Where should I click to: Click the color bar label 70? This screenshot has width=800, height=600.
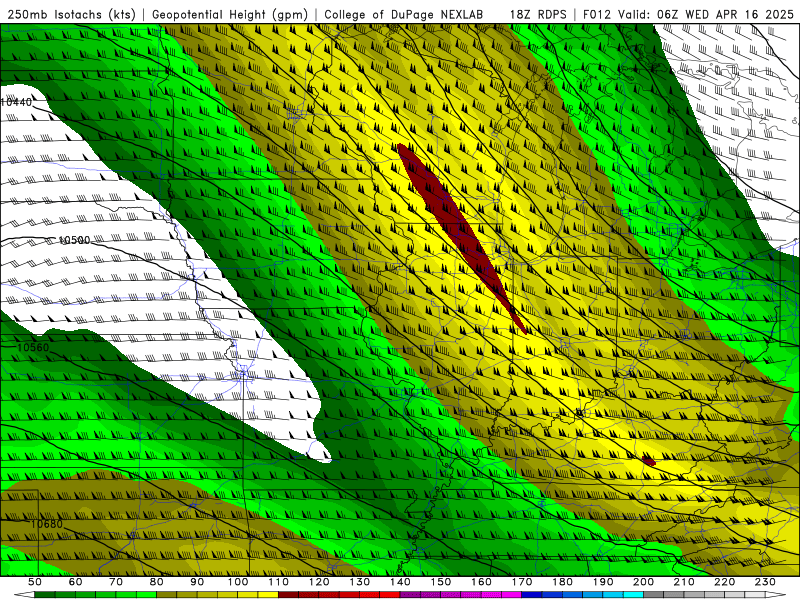click(x=116, y=582)
